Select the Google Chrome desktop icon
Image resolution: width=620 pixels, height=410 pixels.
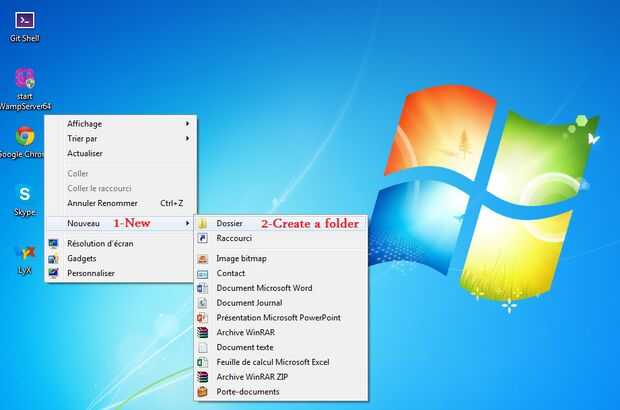(23, 142)
